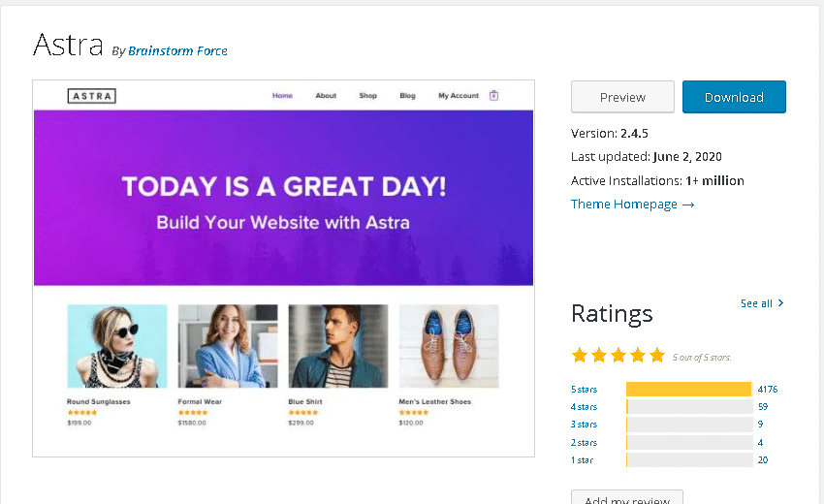Screen dimensions: 824x504
Task: Click the 20 one-star review count
Action: (x=763, y=459)
